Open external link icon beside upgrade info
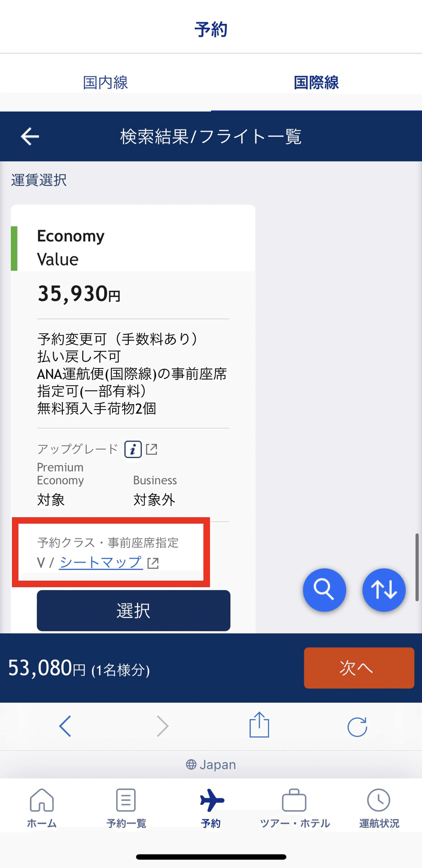This screenshot has width=422, height=868. (x=152, y=449)
